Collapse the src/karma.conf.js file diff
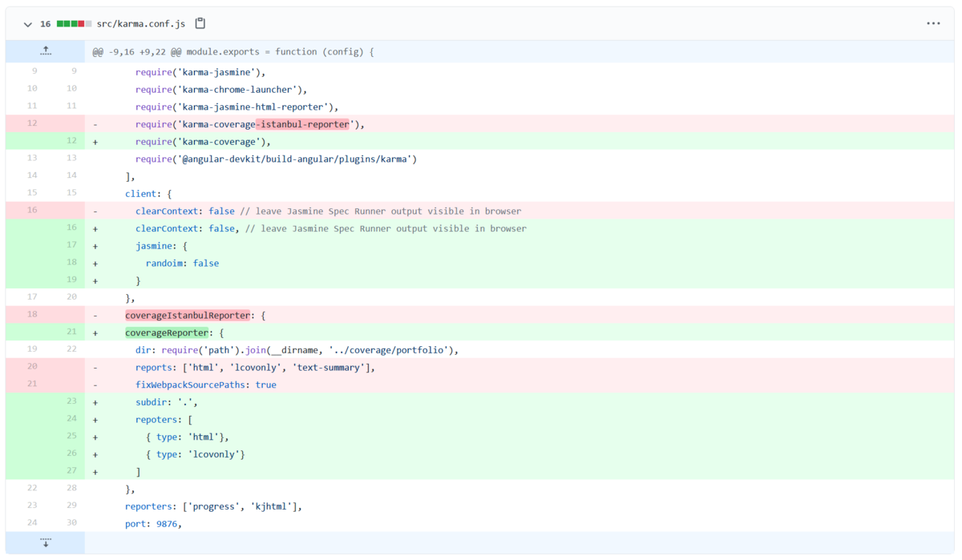Screen dimensions: 962x560 [x=27, y=24]
